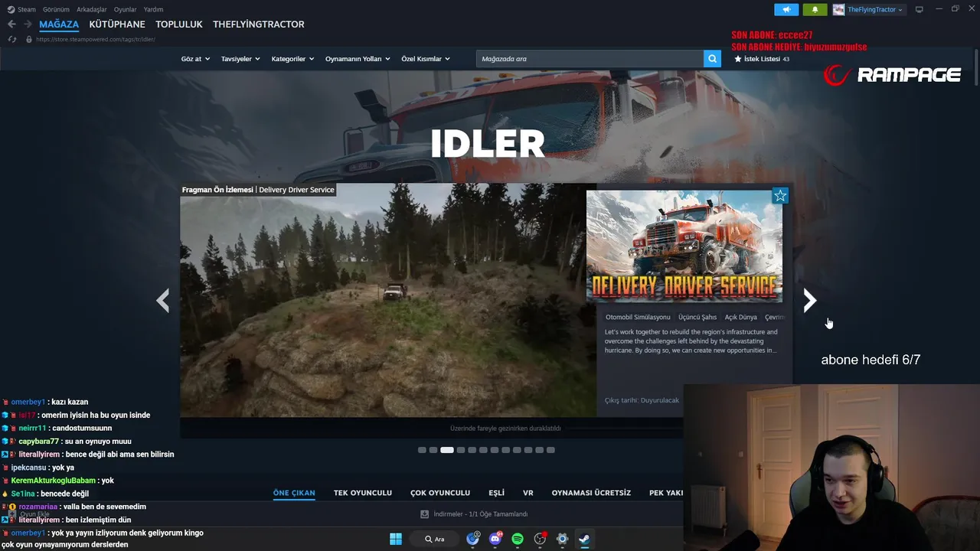Expand the Tavsiyeler dropdown menu
980x551 pixels.
[x=240, y=59]
